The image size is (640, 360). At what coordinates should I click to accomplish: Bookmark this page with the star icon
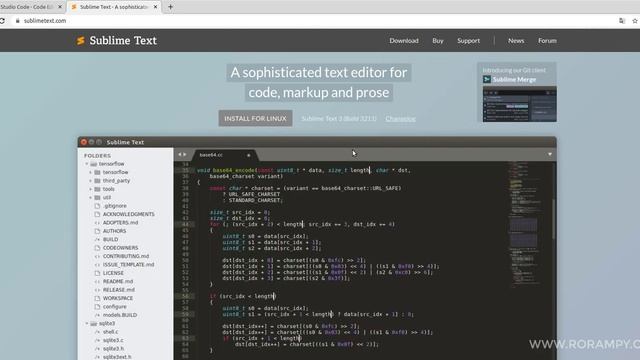tap(635, 21)
